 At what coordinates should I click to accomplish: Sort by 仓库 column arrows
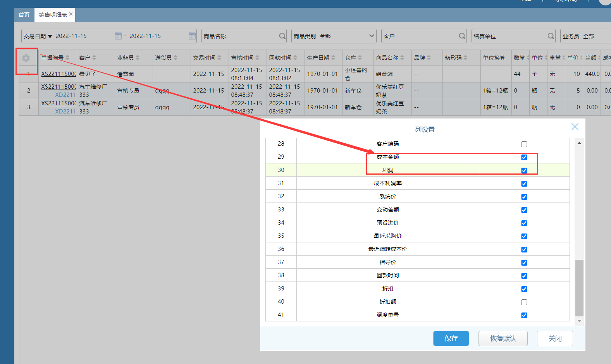[x=360, y=58]
